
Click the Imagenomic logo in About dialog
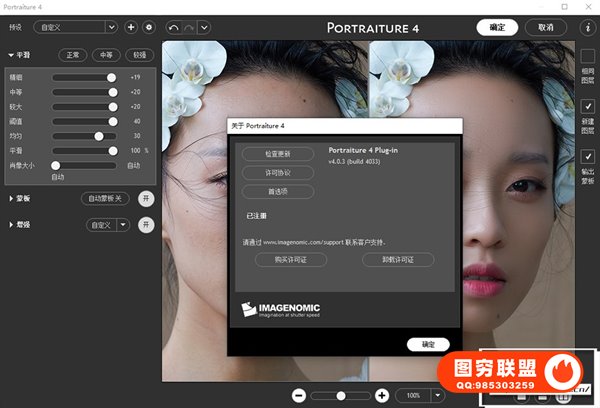tap(279, 309)
